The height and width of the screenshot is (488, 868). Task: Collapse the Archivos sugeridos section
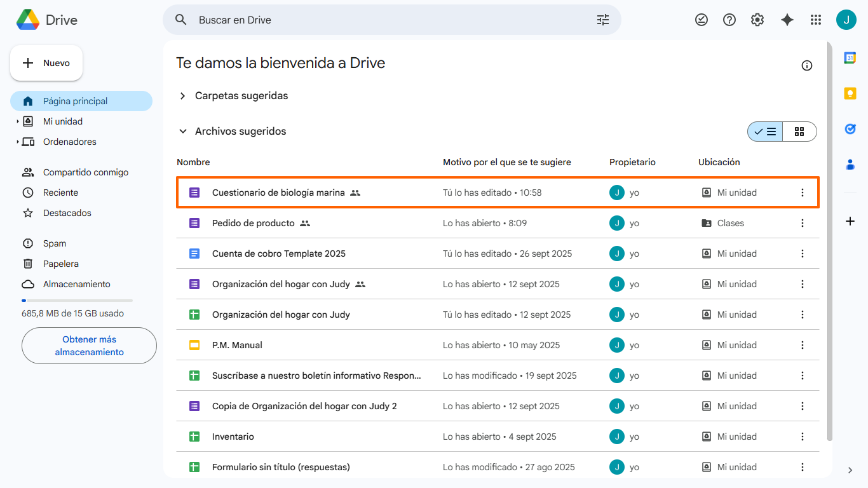click(183, 132)
